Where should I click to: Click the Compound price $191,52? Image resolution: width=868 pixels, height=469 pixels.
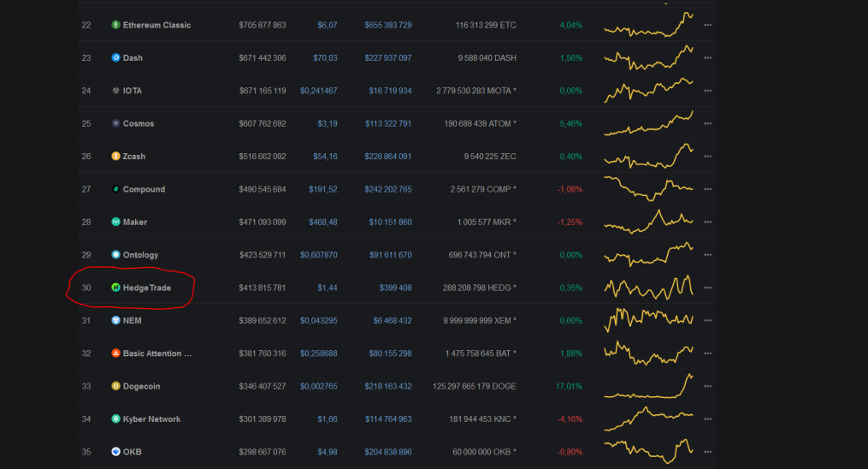pyautogui.click(x=322, y=189)
